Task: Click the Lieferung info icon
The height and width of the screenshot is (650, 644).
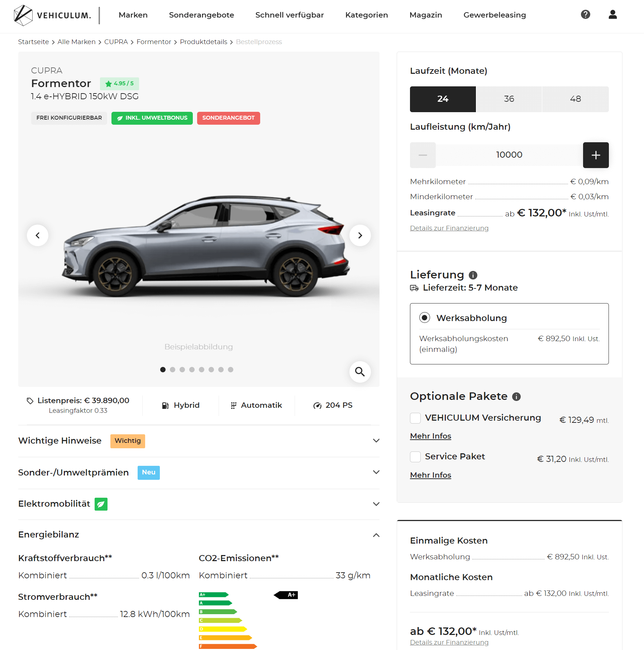Action: tap(473, 275)
